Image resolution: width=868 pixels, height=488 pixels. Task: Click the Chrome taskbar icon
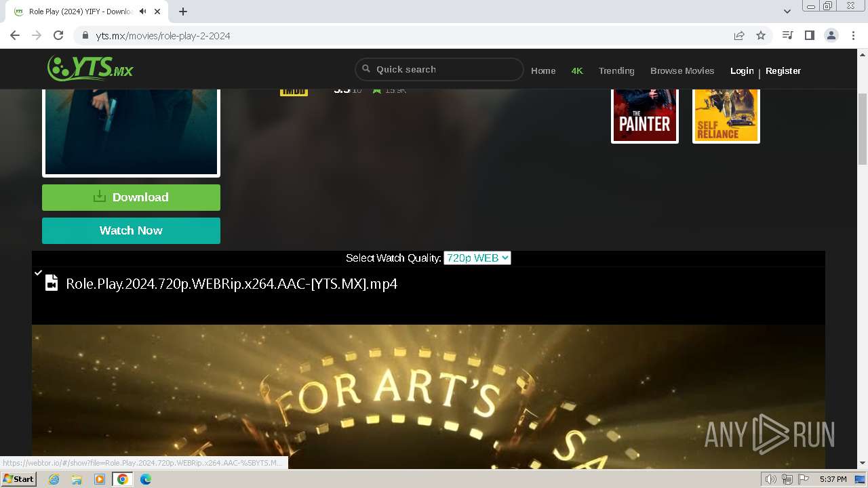[123, 479]
